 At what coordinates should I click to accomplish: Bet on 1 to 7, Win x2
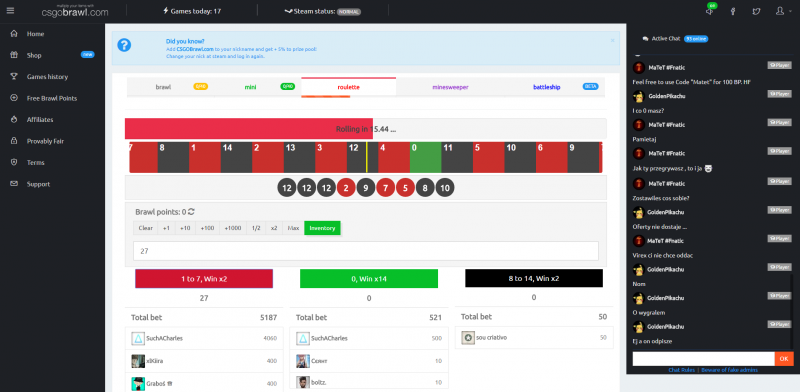[204, 279]
